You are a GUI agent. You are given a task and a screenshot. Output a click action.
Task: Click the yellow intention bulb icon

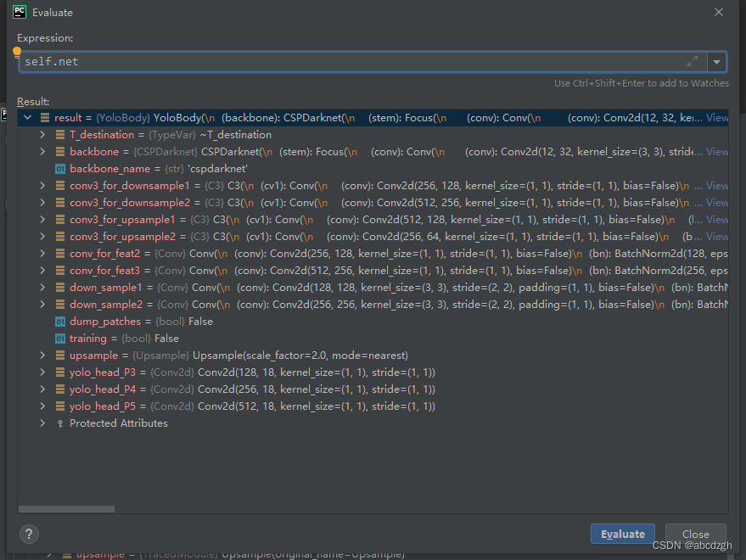[x=17, y=52]
